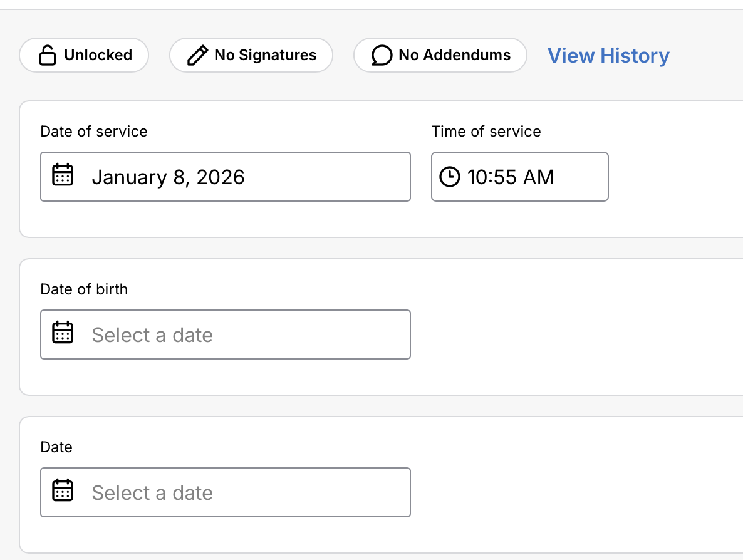743x560 pixels.
Task: Open the No Addendums button
Action: 440,55
